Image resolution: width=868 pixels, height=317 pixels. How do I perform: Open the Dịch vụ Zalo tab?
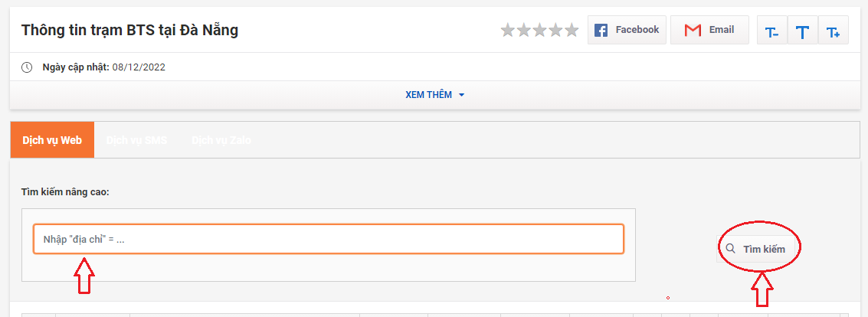point(221,141)
